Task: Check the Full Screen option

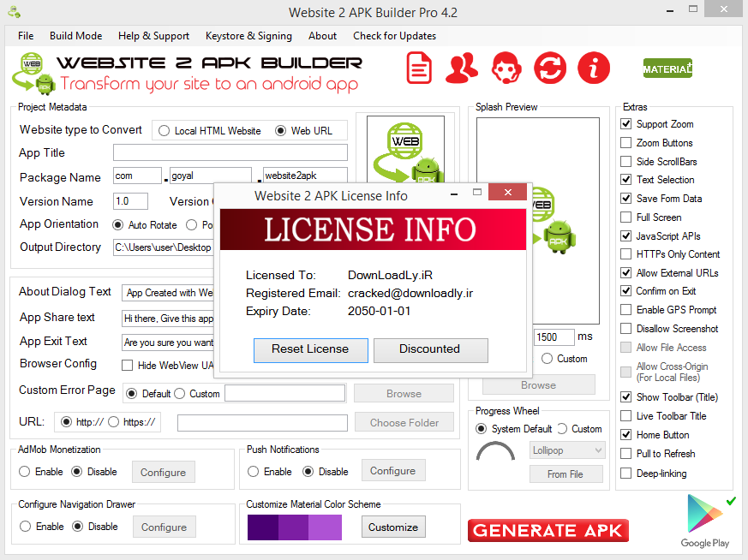Action: (627, 217)
